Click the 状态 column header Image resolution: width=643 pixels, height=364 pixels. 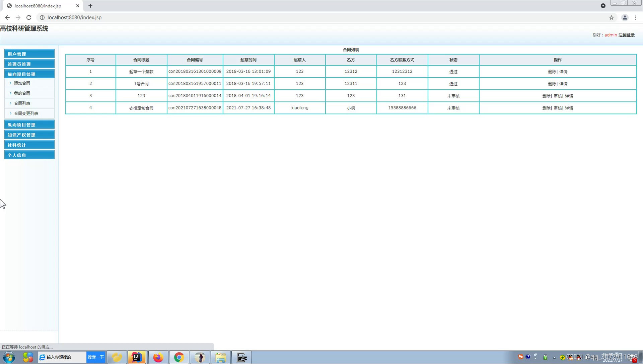[x=453, y=60]
